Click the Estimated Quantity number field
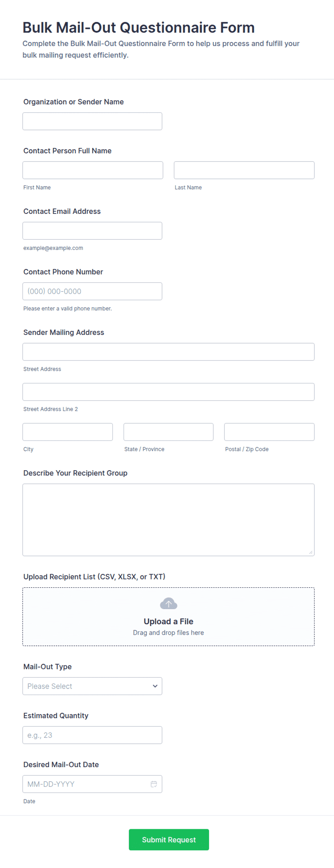This screenshot has height=868, width=334. pos(92,735)
